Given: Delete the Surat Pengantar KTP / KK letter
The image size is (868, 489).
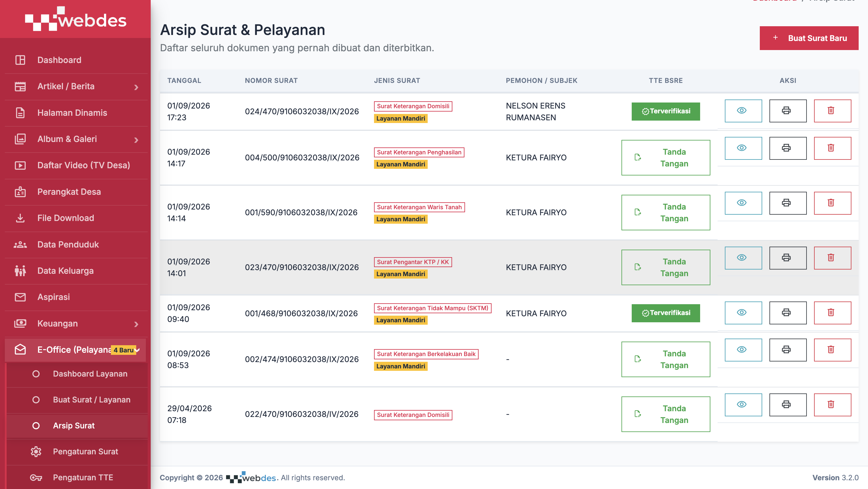Looking at the screenshot, I should (832, 258).
